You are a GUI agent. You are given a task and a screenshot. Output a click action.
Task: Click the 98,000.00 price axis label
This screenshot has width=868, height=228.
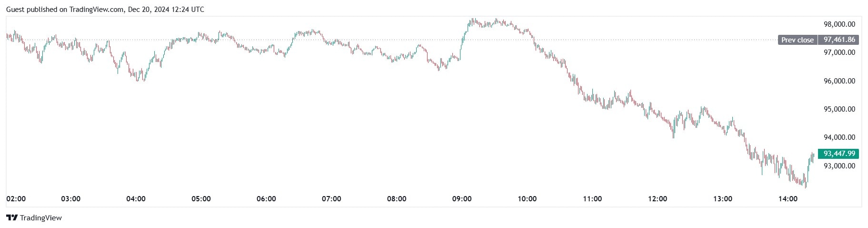pos(839,24)
